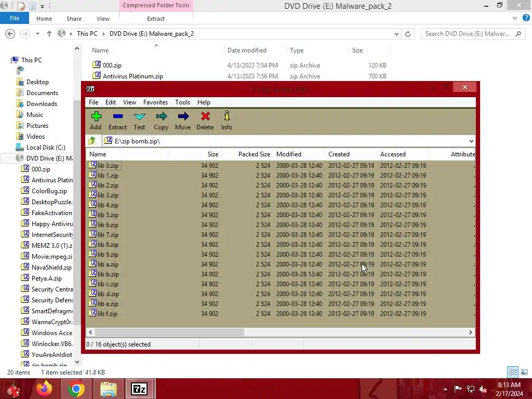The height and width of the screenshot is (399, 532).
Task: Select Petya.A.zip in Explorer tree
Action: [x=46, y=278]
